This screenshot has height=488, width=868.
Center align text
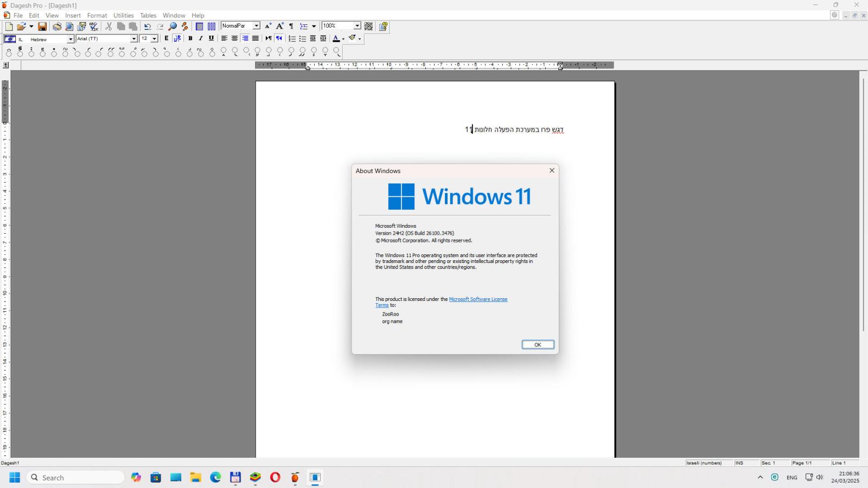(x=234, y=38)
